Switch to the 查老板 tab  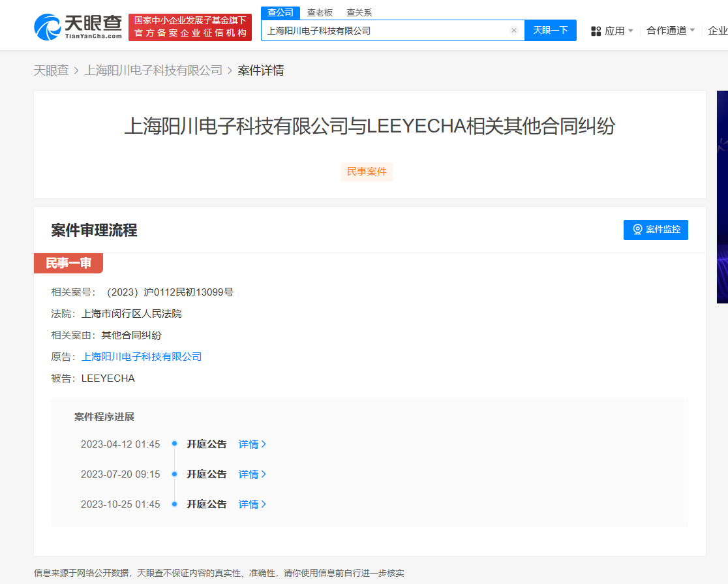pos(320,12)
